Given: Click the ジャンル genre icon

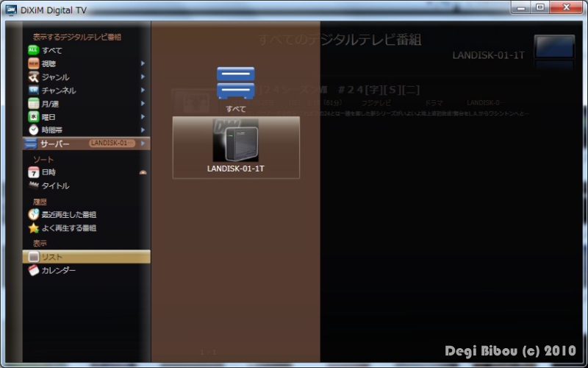Looking at the screenshot, I should [33, 77].
